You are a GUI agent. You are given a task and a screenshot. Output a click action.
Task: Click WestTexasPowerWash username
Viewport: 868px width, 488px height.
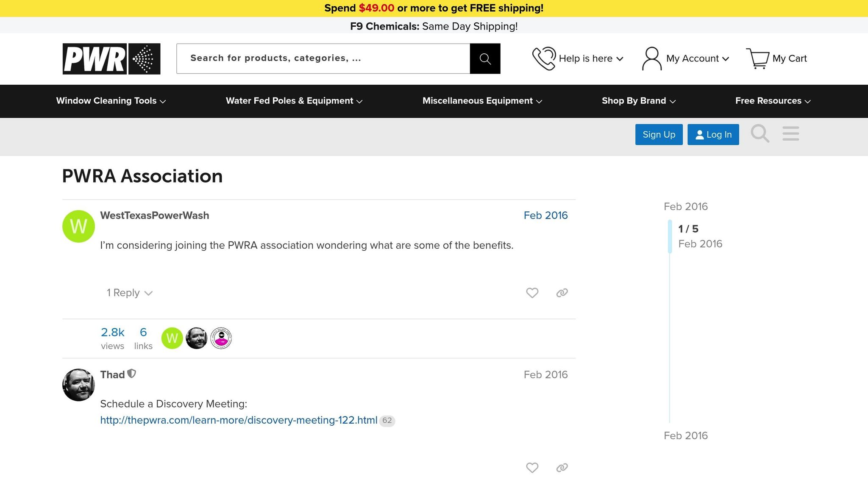(x=155, y=215)
